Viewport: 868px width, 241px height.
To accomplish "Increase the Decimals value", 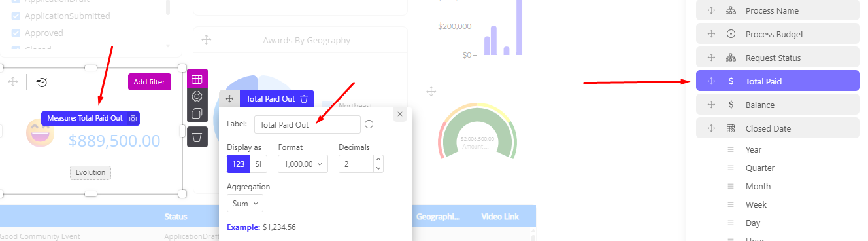I will click(x=378, y=159).
